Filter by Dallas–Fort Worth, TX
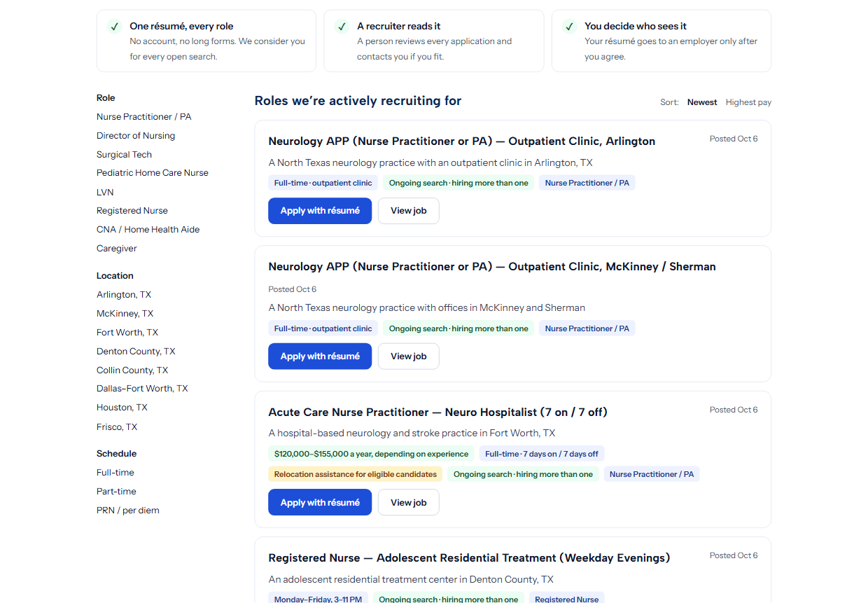868x603 pixels. point(142,389)
